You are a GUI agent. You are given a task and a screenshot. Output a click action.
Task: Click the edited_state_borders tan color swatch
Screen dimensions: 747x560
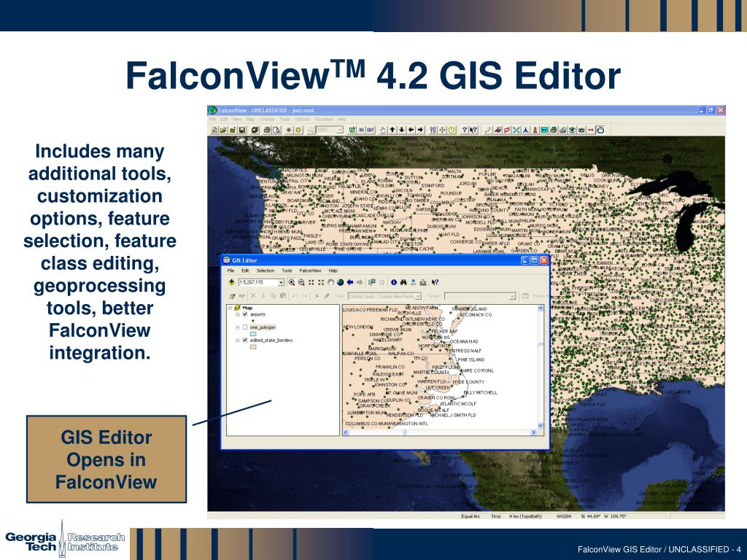tap(253, 346)
